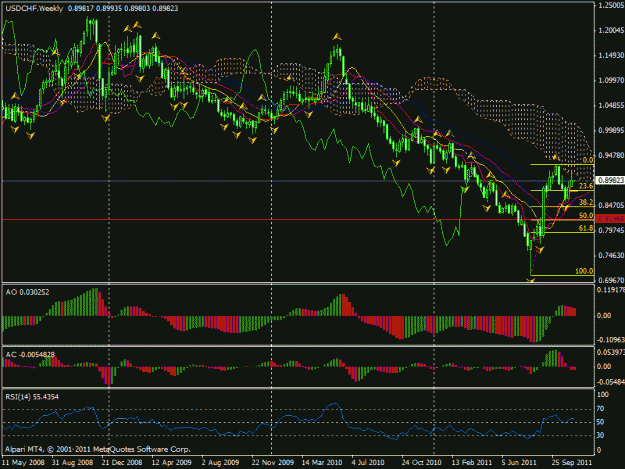Select the 1.14930 price axis label
This screenshot has height=469, width=625.
point(611,55)
